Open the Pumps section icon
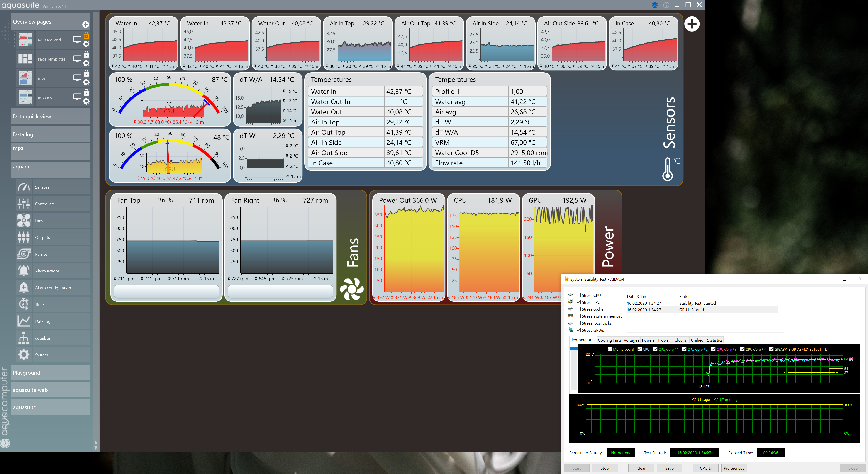 tap(24, 254)
